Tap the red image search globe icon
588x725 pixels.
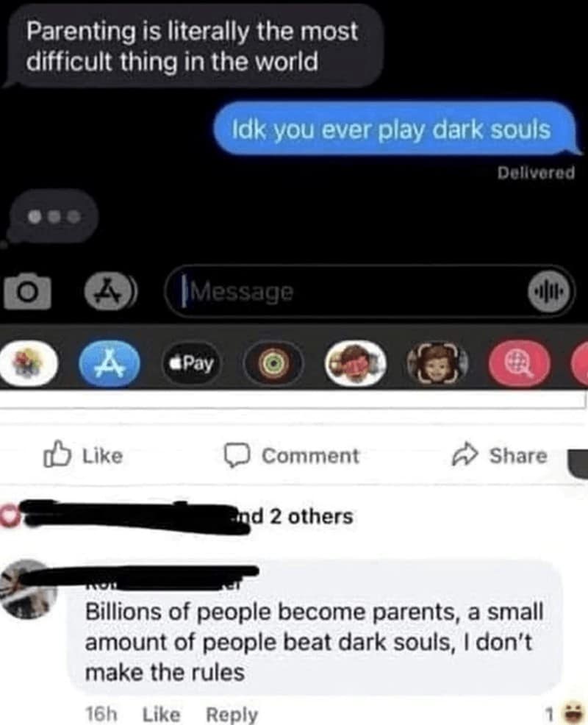tap(520, 363)
